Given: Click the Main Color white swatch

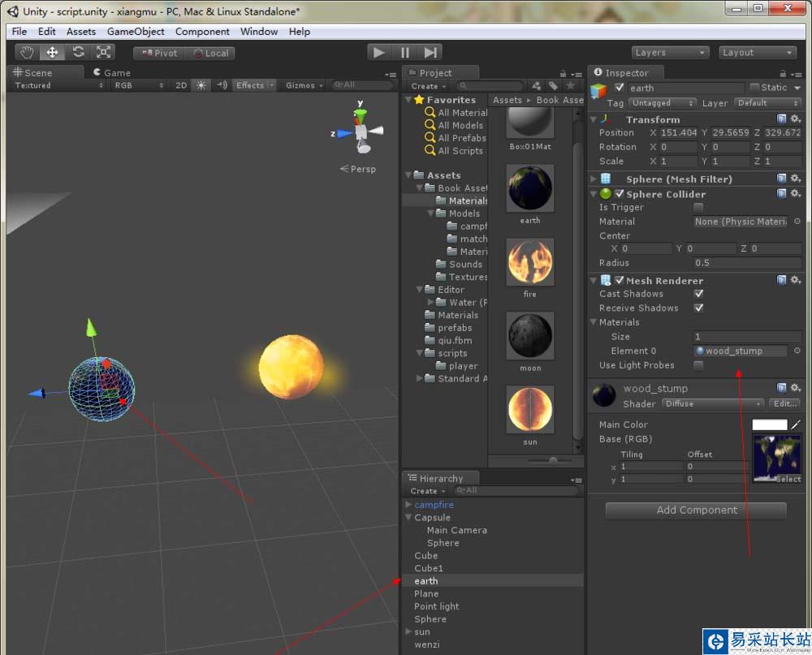Looking at the screenshot, I should coord(770,424).
